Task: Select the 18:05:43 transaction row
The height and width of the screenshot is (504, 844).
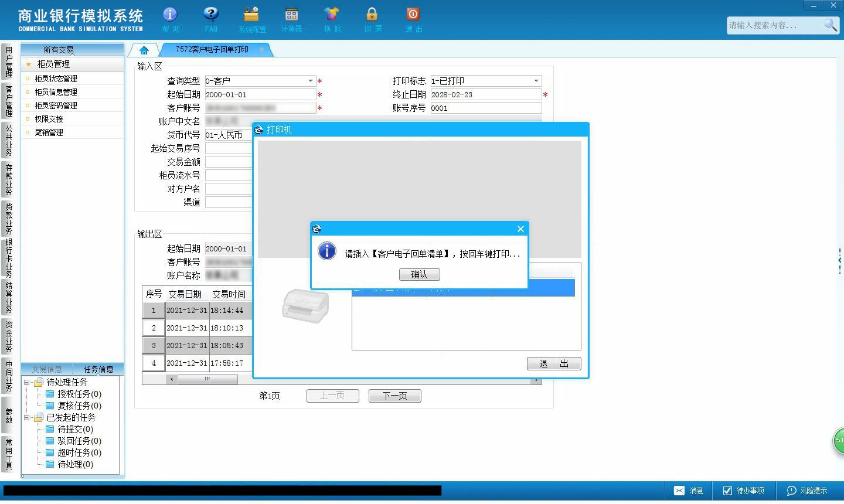Action: click(197, 345)
